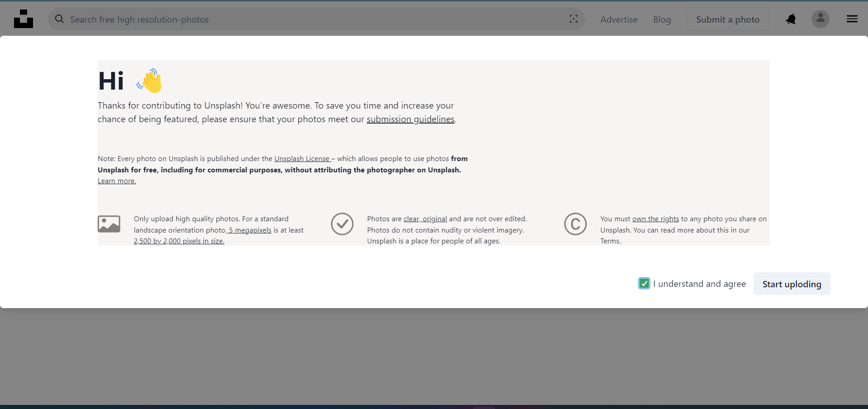This screenshot has width=868, height=409.
Task: Click the copyright symbol icon
Action: coord(576,224)
